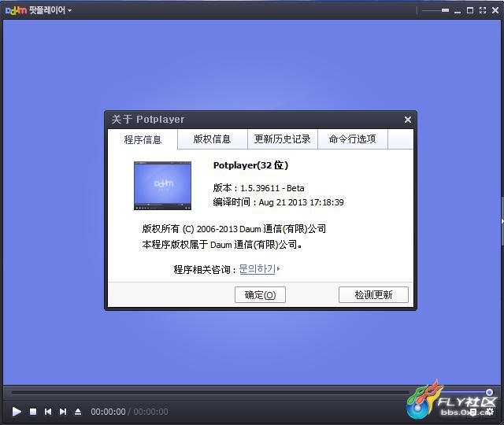The width and height of the screenshot is (504, 425).
Task: Click the total duration 00:00:00 display
Action: pos(150,412)
